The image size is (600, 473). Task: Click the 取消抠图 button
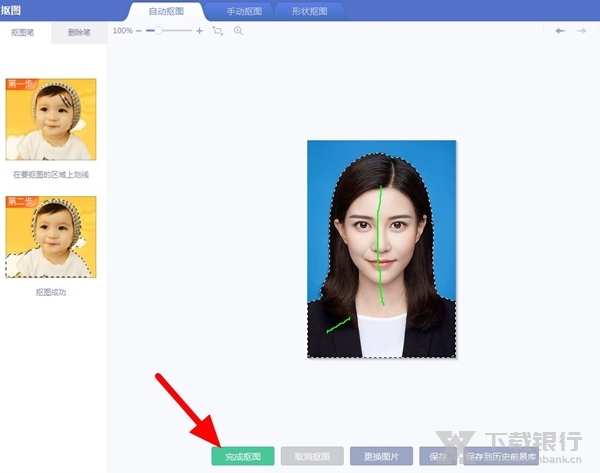[312, 456]
